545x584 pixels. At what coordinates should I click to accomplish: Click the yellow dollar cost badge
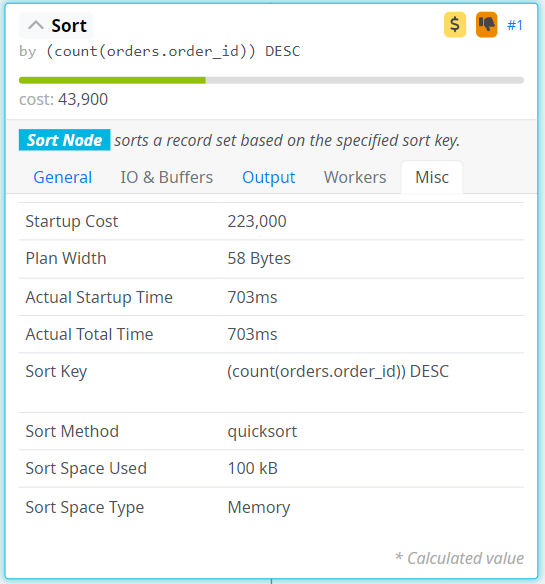point(455,25)
